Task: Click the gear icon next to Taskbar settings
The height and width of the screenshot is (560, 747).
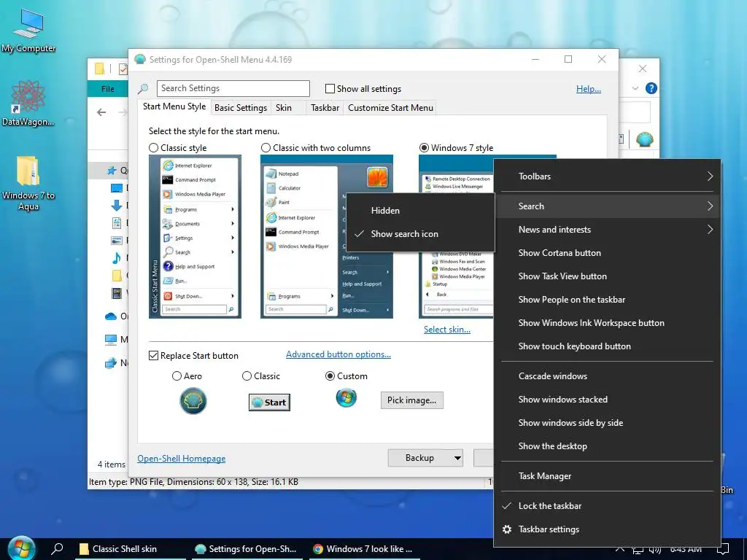Action: [507, 529]
